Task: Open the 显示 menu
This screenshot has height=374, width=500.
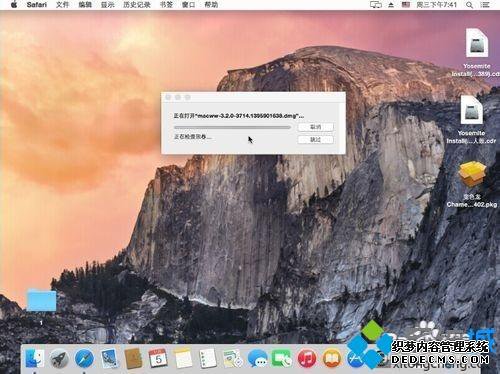Action: click(108, 5)
